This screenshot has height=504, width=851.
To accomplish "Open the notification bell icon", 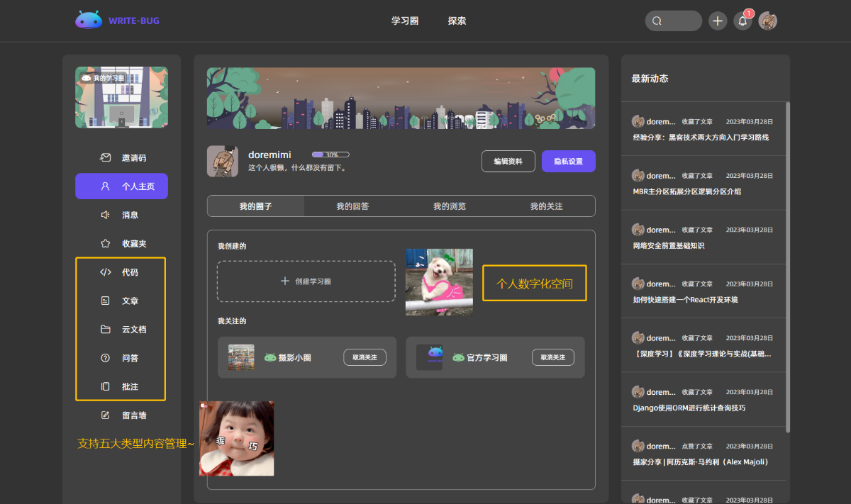I will coord(742,21).
